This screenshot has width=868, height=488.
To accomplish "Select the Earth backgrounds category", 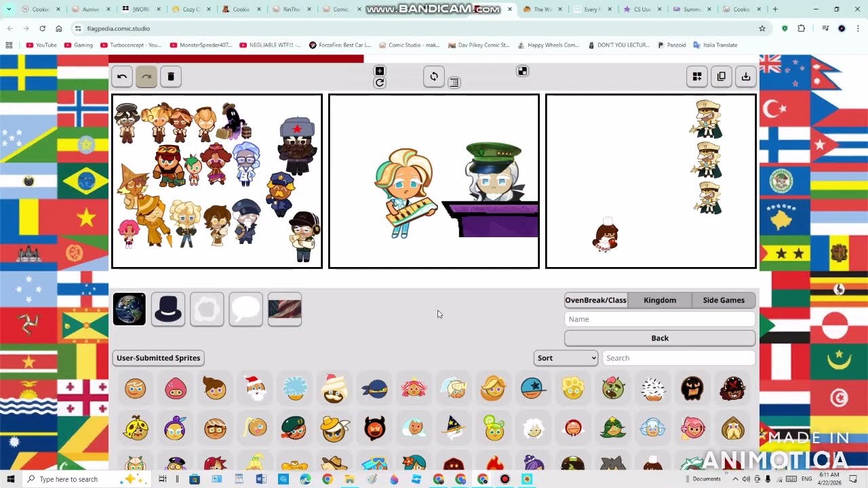I will pos(129,309).
